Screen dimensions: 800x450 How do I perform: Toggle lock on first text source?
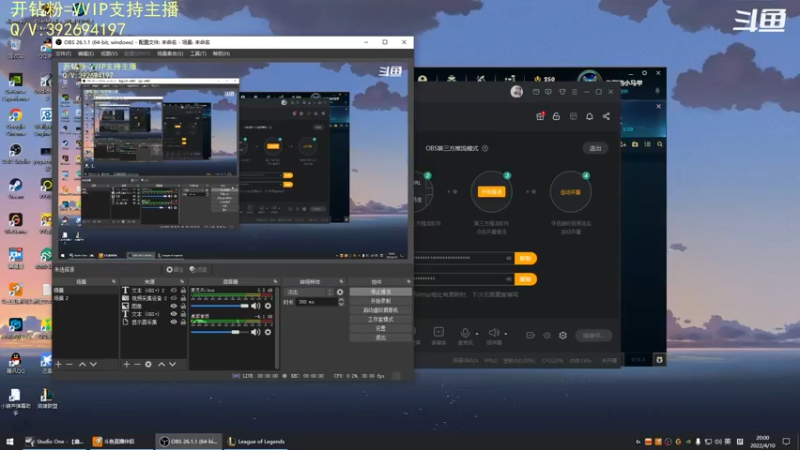point(183,290)
